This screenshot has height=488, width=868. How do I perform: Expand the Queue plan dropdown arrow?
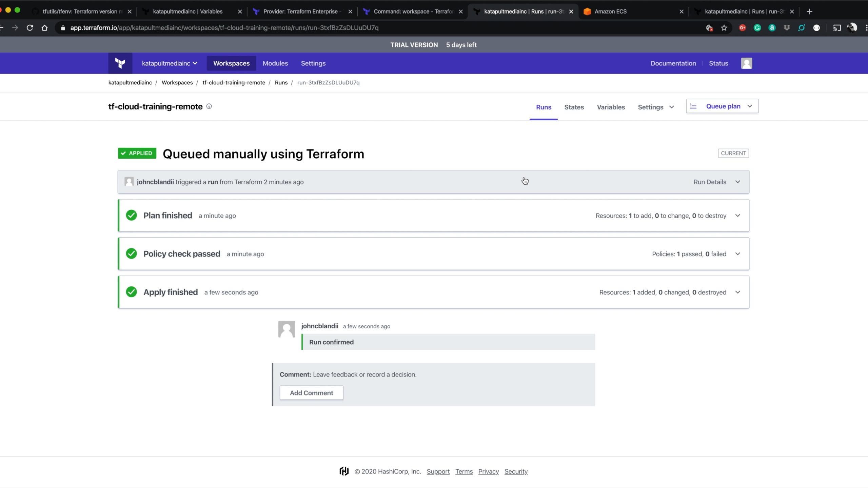[x=750, y=106]
